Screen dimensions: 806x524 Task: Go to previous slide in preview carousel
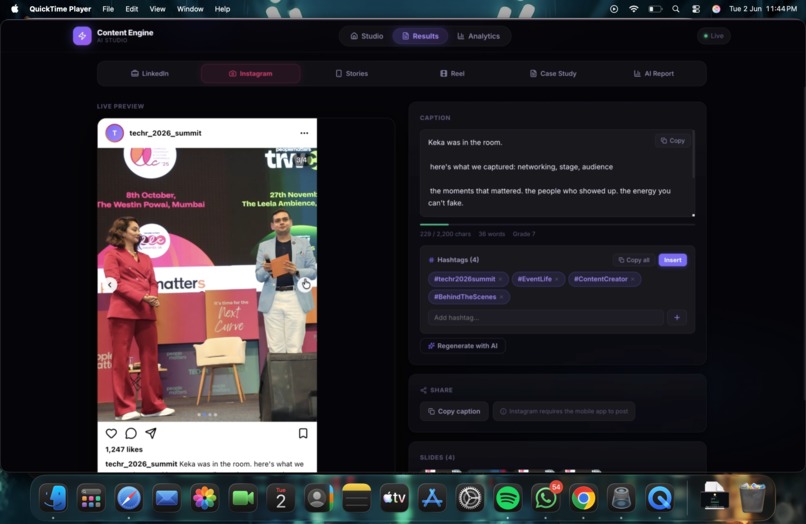109,284
